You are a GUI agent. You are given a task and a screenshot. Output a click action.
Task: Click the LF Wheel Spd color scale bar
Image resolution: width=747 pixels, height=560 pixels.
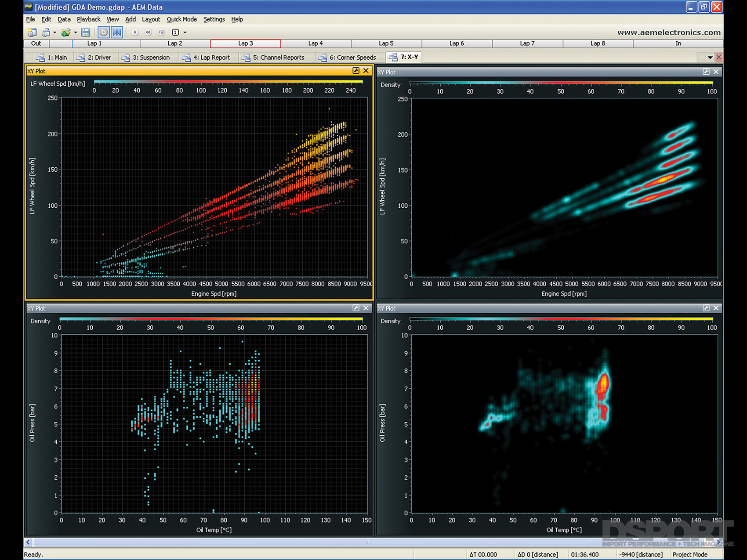228,82
